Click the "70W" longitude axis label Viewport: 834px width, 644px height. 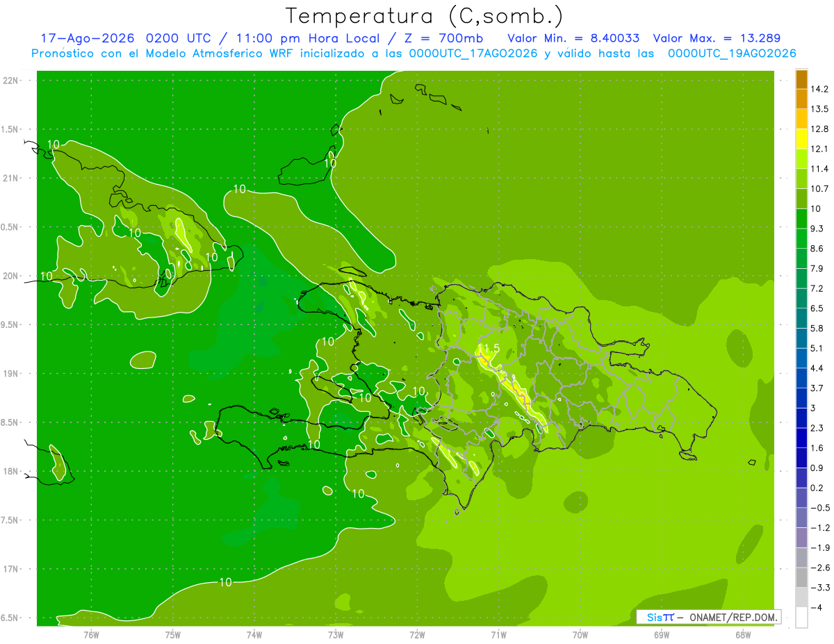tap(580, 634)
